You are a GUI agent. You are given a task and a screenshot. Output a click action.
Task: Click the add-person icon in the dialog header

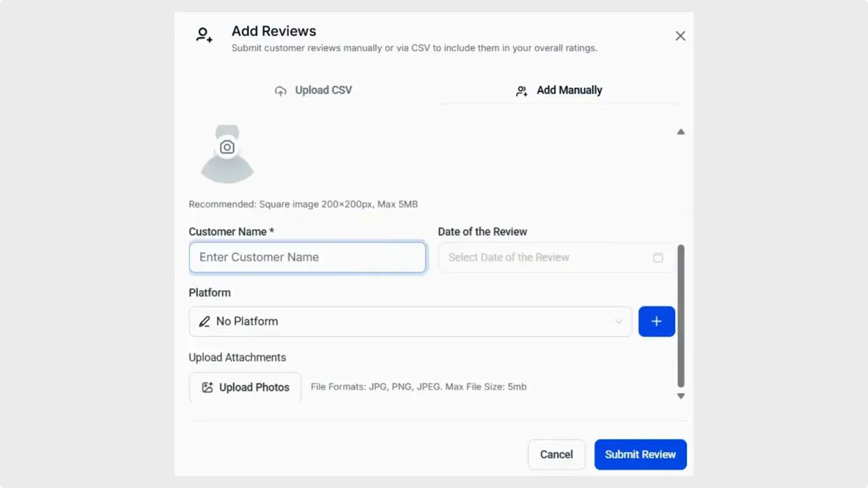point(204,35)
